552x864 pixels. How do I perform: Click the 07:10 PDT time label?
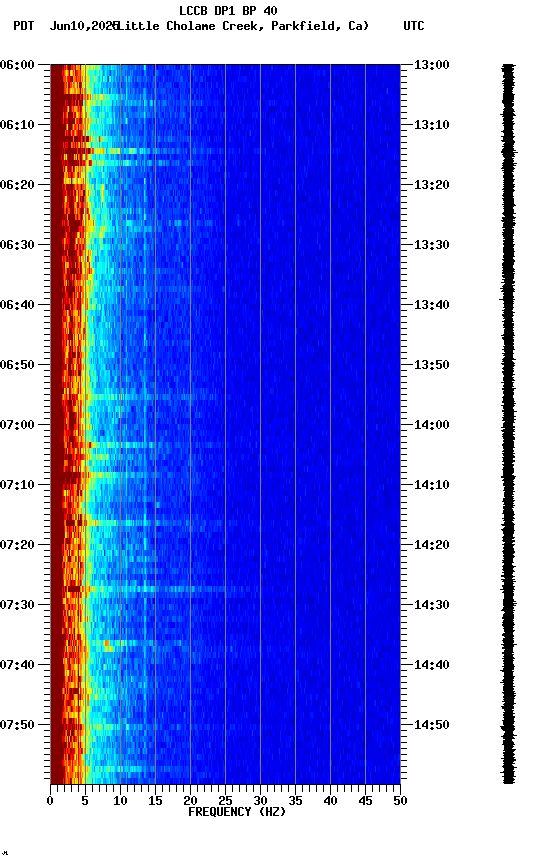click(x=17, y=485)
